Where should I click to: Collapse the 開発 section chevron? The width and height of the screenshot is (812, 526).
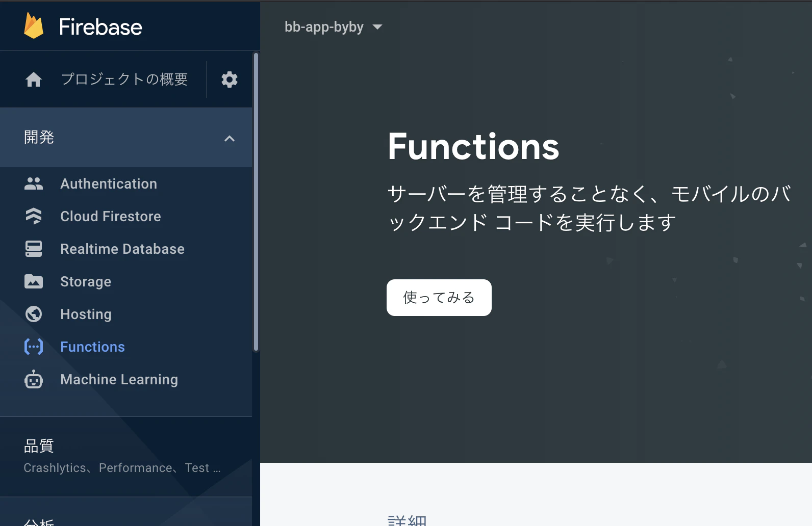tap(230, 138)
